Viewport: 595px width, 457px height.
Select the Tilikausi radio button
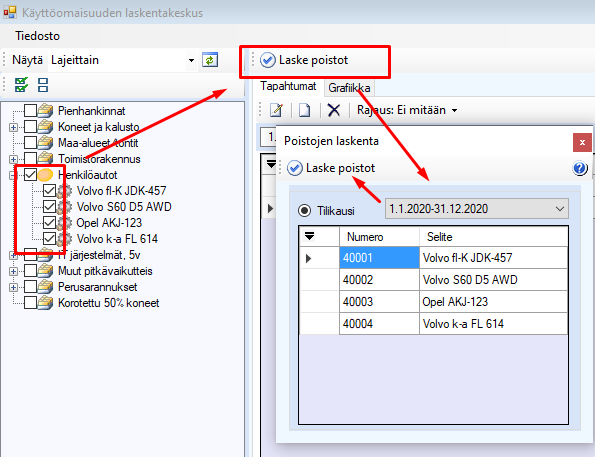pyautogui.click(x=304, y=210)
